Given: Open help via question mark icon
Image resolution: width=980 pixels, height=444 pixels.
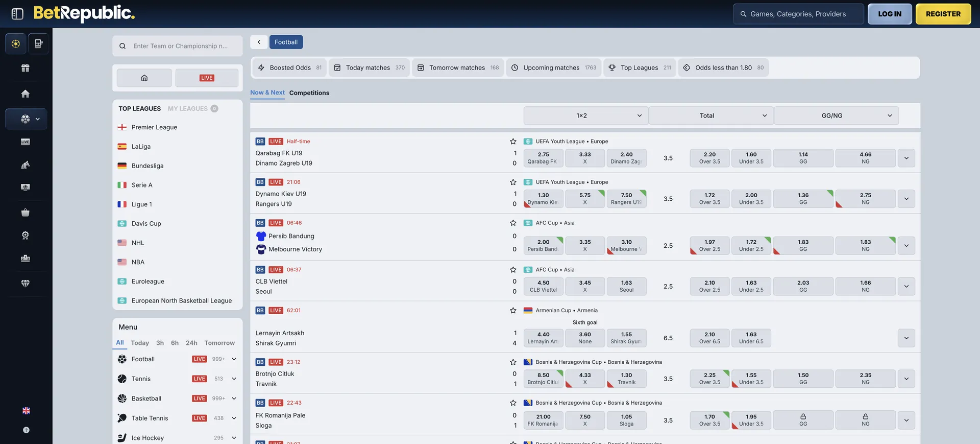Looking at the screenshot, I should (26, 430).
